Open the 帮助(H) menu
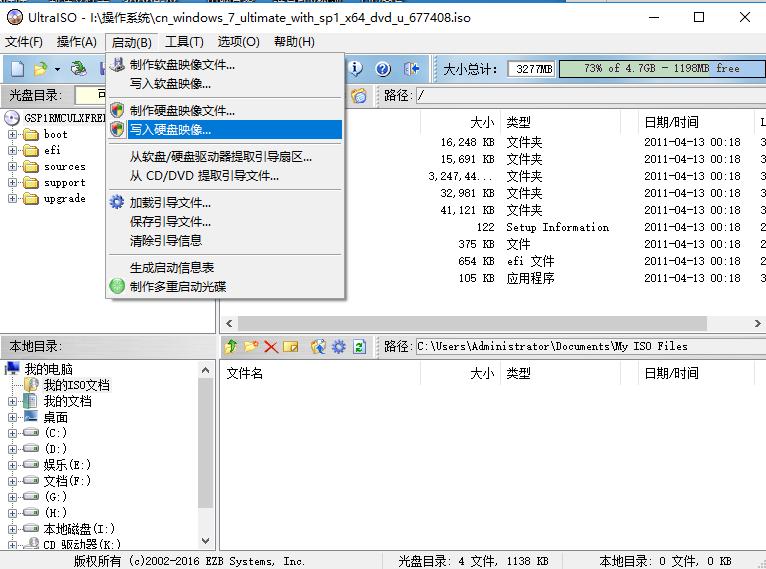766x569 pixels. pos(294,42)
